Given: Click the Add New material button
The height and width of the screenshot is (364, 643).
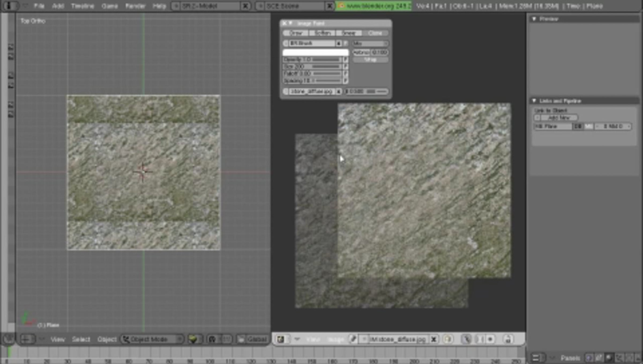Looking at the screenshot, I should point(559,118).
